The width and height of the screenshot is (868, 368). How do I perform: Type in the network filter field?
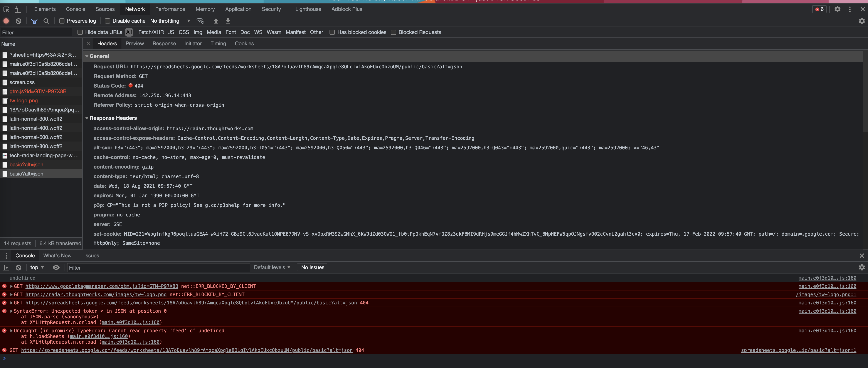pos(35,32)
